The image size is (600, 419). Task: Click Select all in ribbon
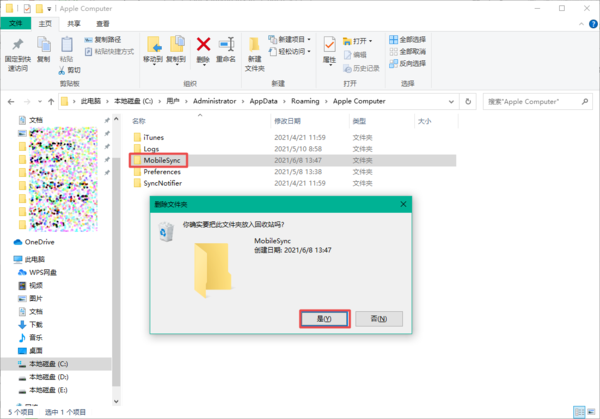(x=408, y=39)
